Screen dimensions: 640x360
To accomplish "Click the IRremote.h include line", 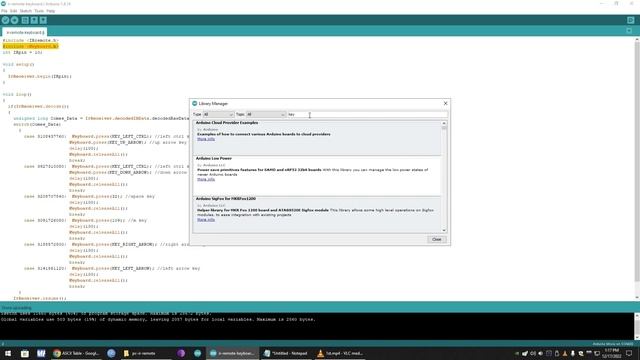I will [31, 40].
